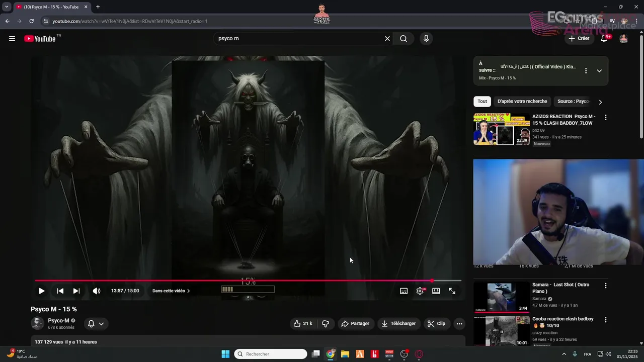Screen dimensions: 644x362
Task: Open the Chrome media control icon
Action: (612, 21)
